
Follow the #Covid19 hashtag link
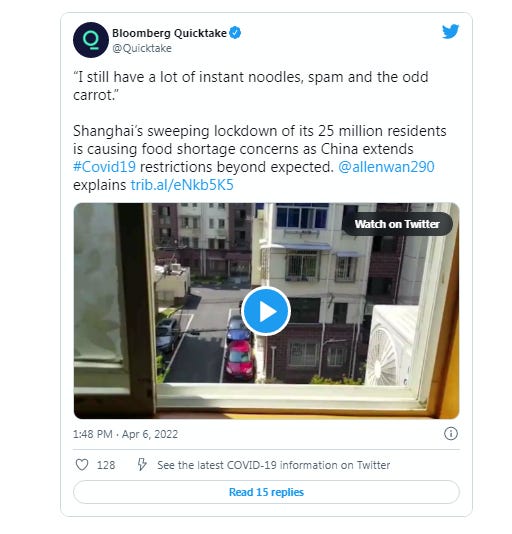(104, 167)
